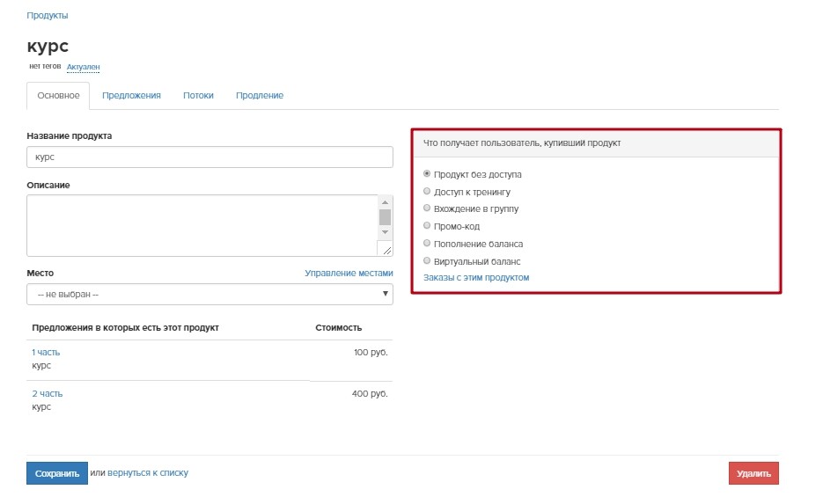
Task: Open the 'Потоки' tab
Action: click(198, 96)
